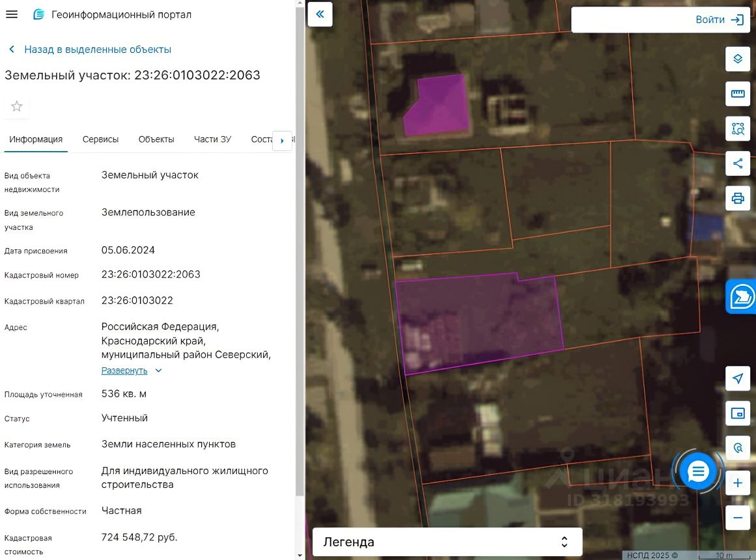Collapse side panel with double-arrow button
The height and width of the screenshot is (560, 756).
tap(320, 14)
